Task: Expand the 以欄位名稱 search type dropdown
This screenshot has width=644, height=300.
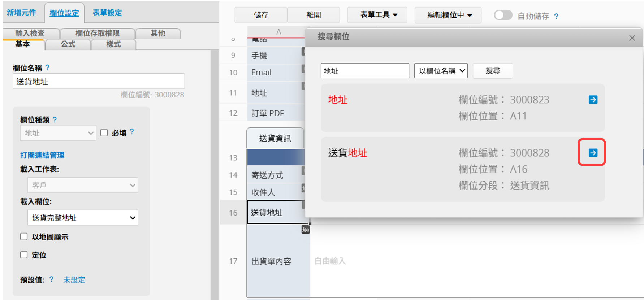Action: pos(441,71)
